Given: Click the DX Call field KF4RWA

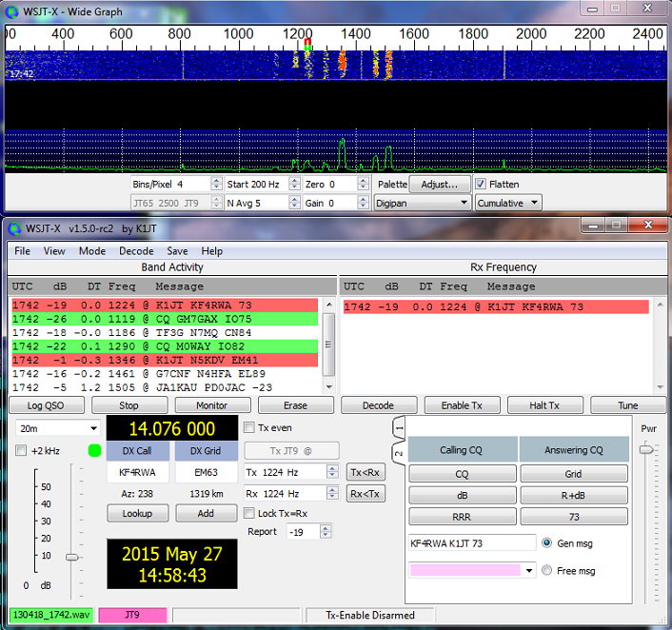Looking at the screenshot, I should point(138,472).
